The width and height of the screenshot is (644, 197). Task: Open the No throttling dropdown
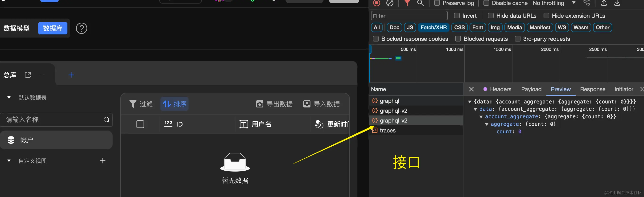click(554, 3)
